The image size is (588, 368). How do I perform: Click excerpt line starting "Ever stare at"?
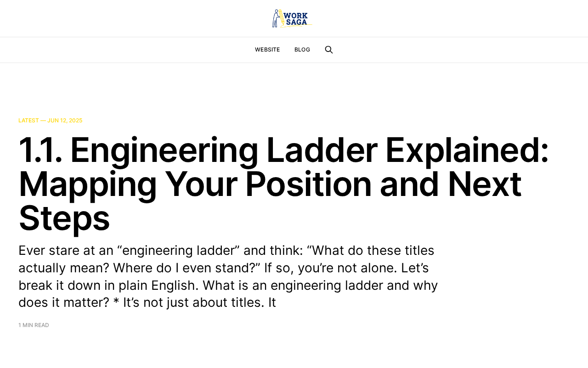(226, 250)
